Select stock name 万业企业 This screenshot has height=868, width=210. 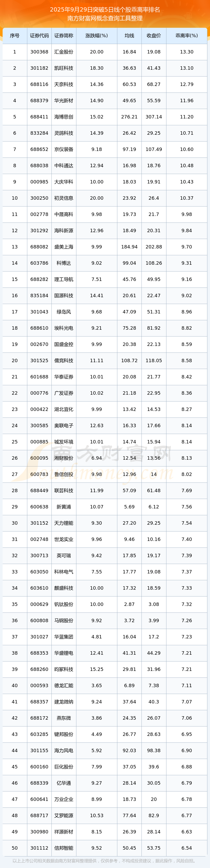pyautogui.click(x=64, y=799)
